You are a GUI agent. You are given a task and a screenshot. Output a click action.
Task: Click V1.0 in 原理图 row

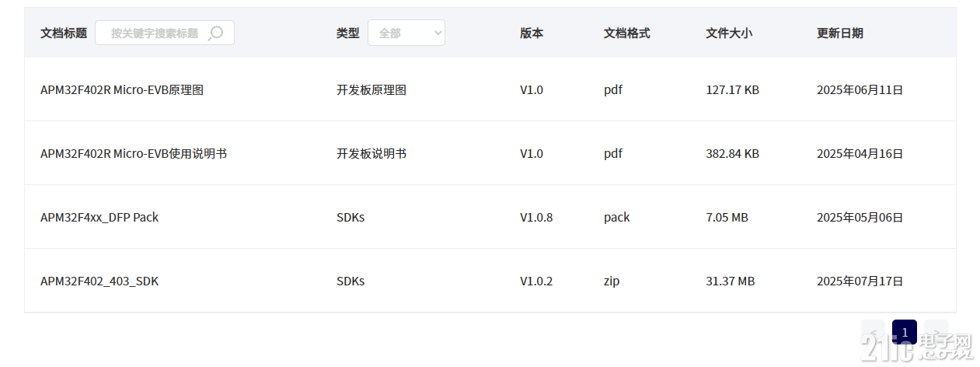coord(532,90)
